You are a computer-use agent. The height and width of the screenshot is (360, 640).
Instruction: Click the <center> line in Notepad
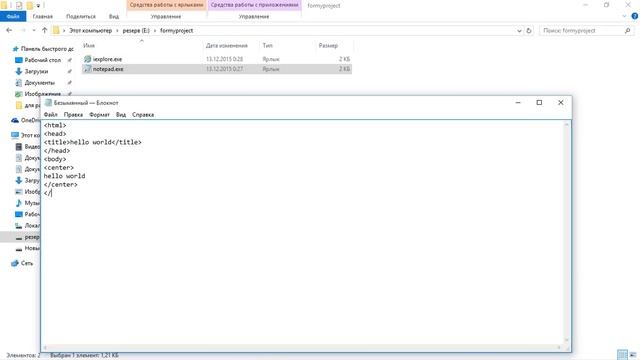[x=59, y=167]
